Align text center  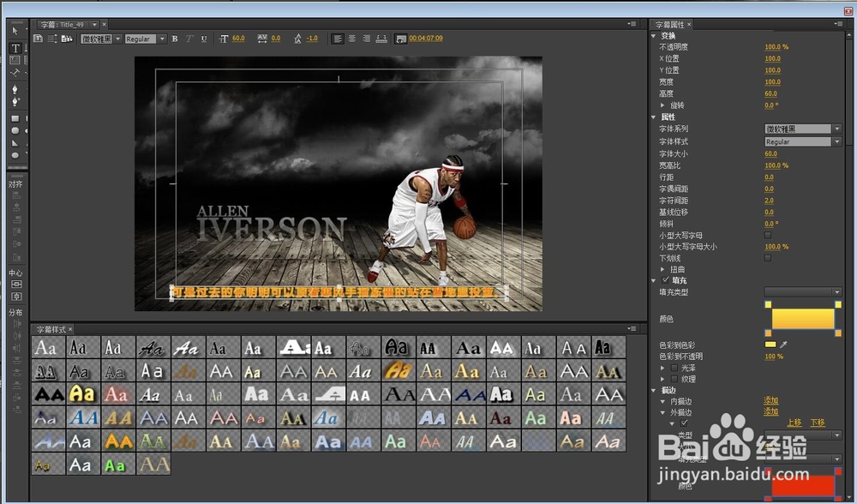352,39
